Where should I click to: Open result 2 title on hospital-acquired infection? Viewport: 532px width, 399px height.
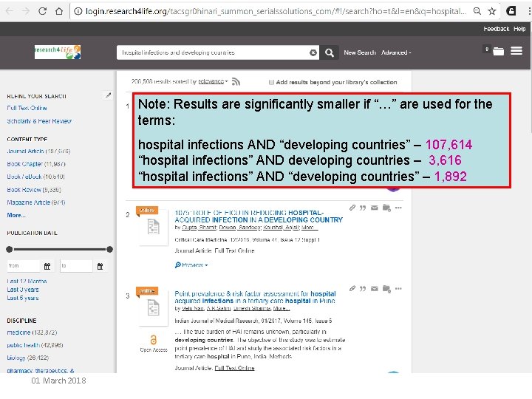click(x=259, y=216)
